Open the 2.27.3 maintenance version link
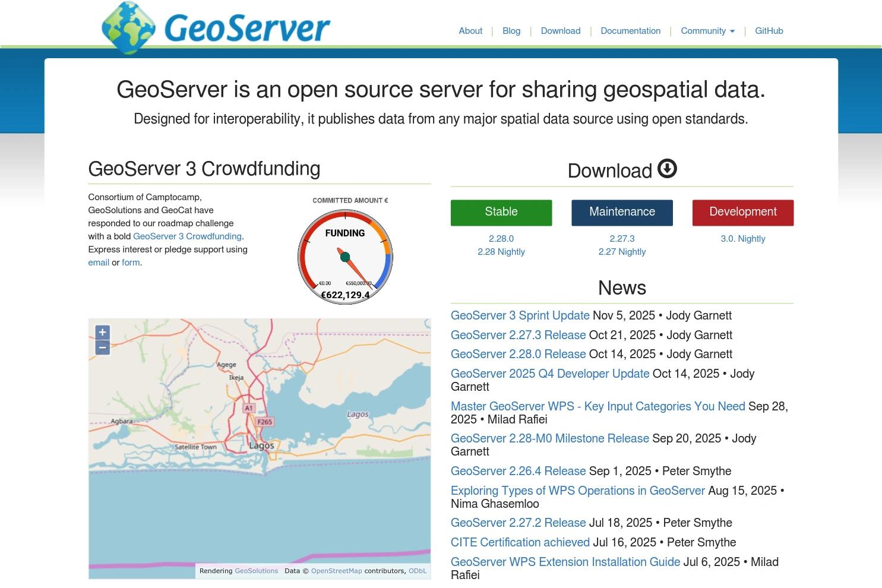This screenshot has width=882, height=588. point(622,239)
